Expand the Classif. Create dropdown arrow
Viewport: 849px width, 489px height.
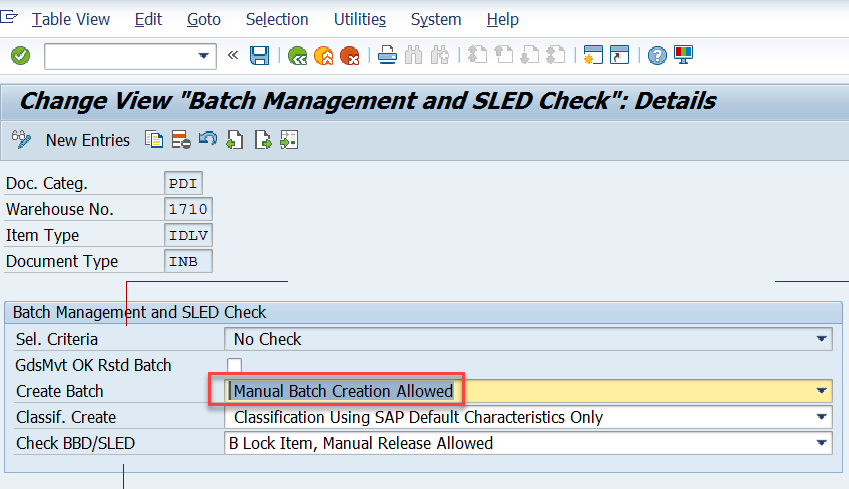[x=821, y=417]
